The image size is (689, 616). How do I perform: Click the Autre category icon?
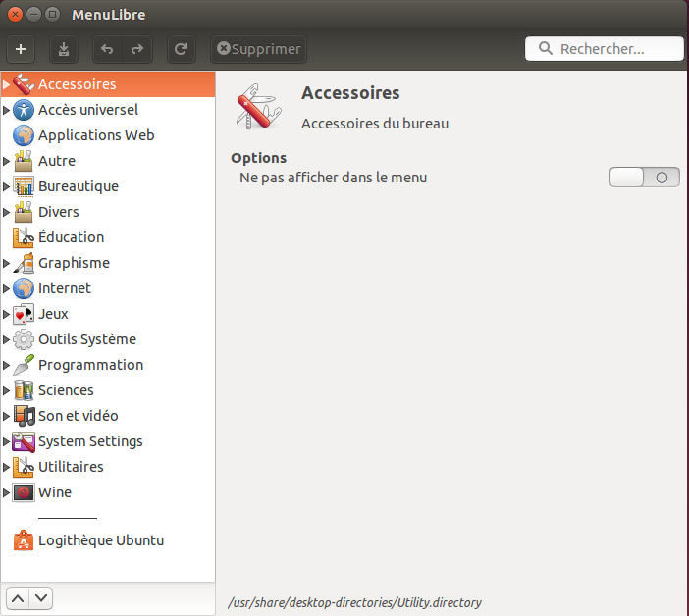point(24,161)
